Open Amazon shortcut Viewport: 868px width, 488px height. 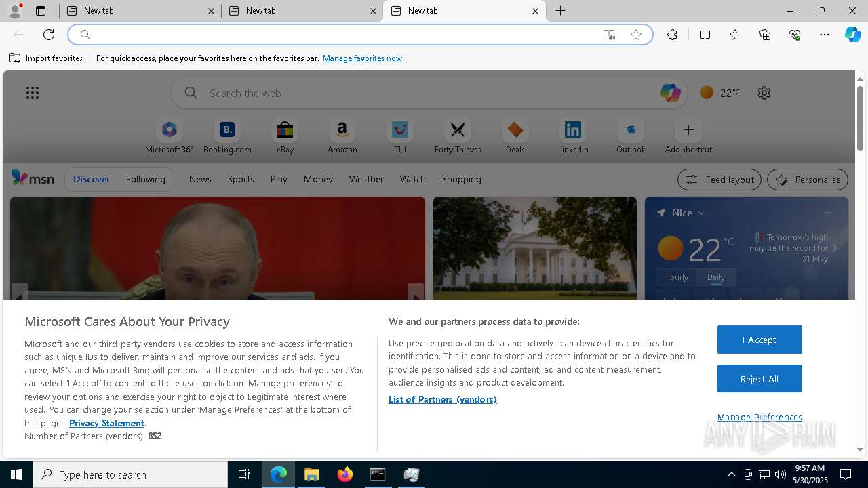tap(342, 136)
